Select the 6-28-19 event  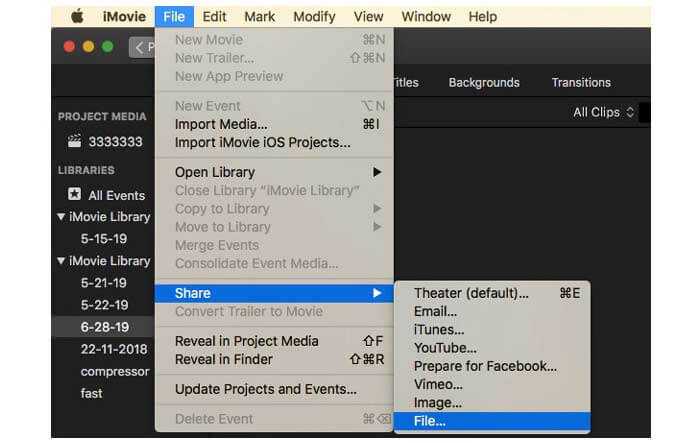pyautogui.click(x=104, y=327)
